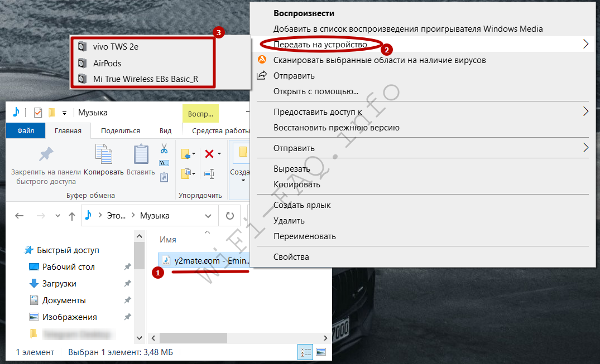Image resolution: width=600 pixels, height=364 pixels.
Task: Open the Вид ribbon tab
Action: [x=165, y=131]
